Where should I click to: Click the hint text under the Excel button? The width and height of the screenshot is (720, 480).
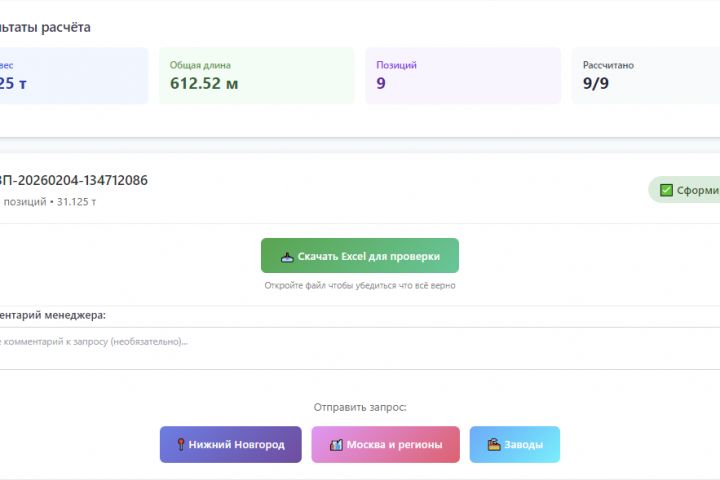[x=360, y=286]
